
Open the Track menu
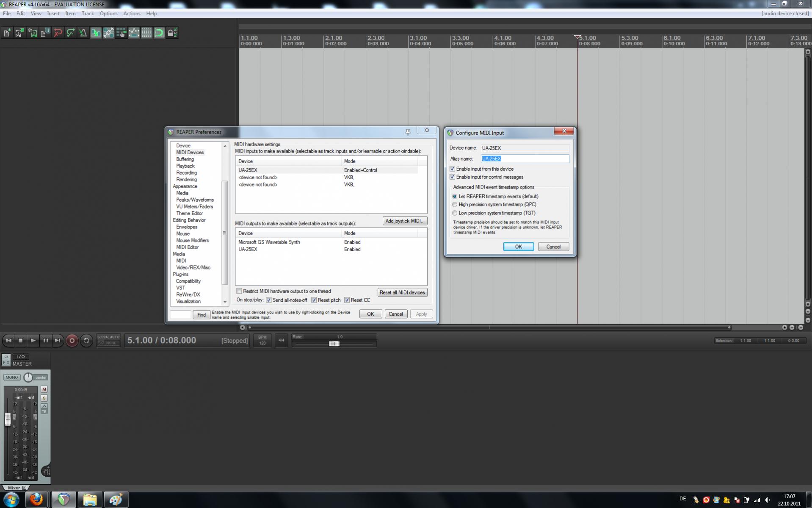coord(88,14)
